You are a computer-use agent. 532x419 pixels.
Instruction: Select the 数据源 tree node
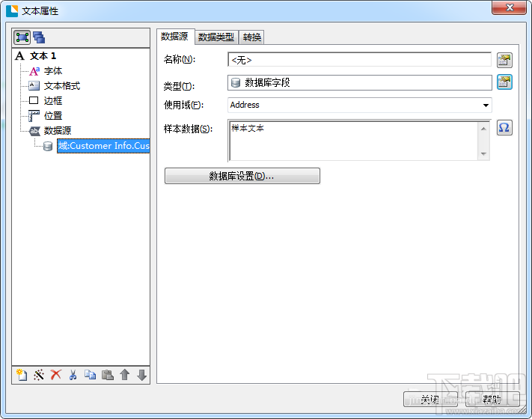point(58,131)
